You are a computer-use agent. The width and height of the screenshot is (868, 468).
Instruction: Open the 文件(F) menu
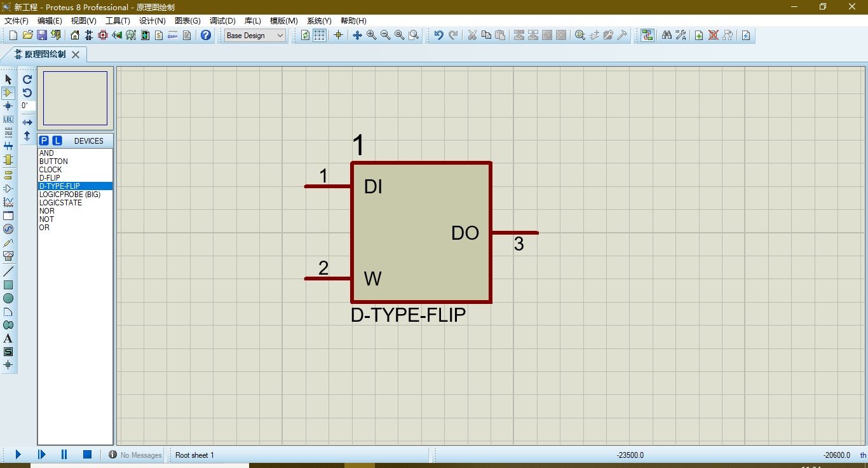(17, 21)
